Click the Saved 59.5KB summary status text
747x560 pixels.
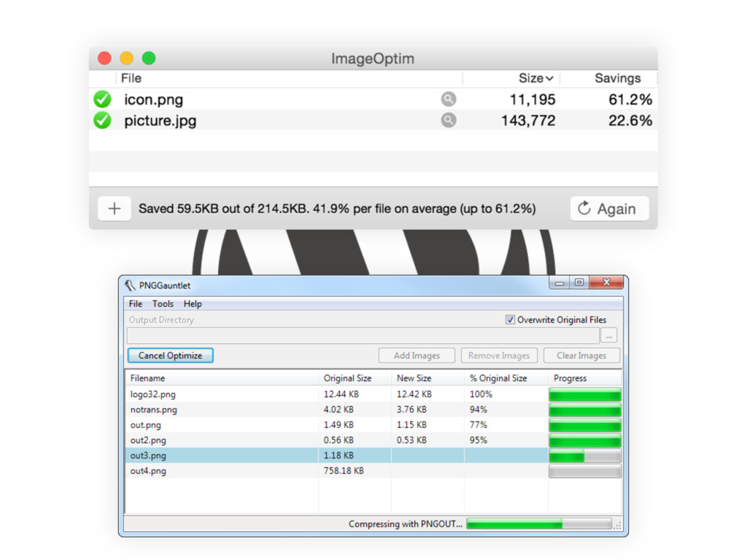337,209
